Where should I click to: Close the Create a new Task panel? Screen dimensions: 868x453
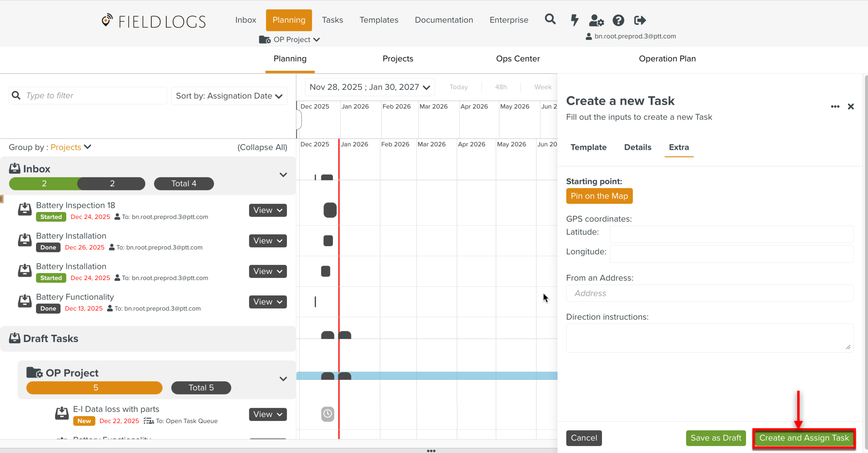(x=851, y=106)
